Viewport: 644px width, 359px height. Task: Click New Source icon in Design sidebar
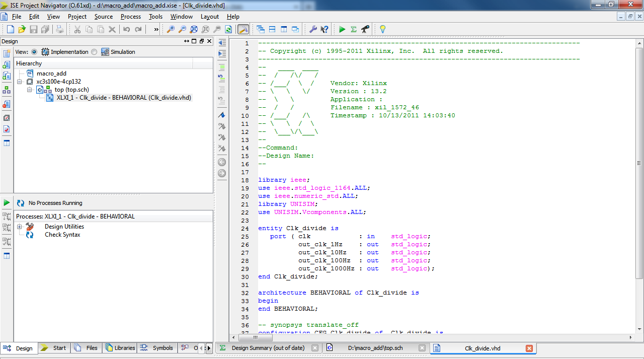tap(7, 53)
